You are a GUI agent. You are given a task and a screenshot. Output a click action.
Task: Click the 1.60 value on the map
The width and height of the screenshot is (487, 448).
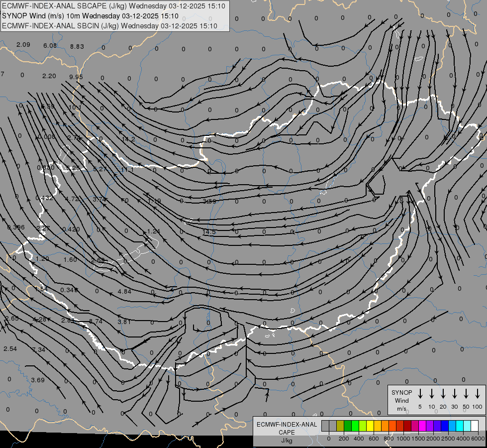pyautogui.click(x=70, y=259)
